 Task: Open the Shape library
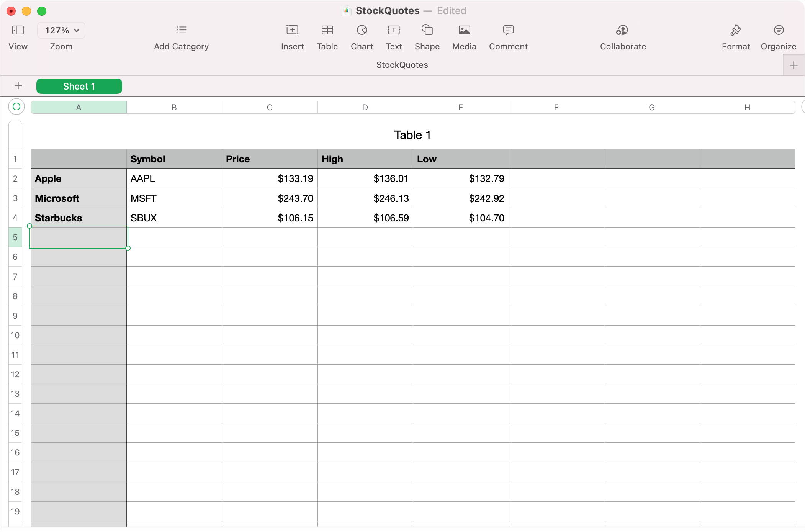(427, 30)
